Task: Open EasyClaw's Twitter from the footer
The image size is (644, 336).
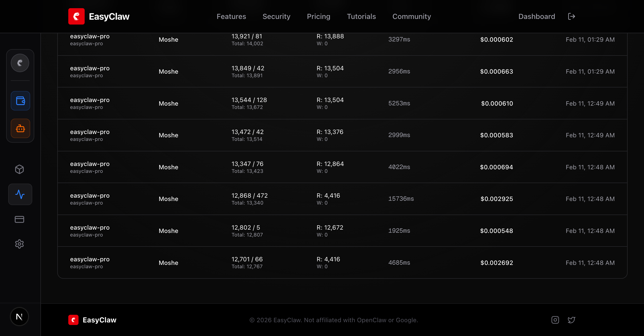Action: [x=571, y=320]
